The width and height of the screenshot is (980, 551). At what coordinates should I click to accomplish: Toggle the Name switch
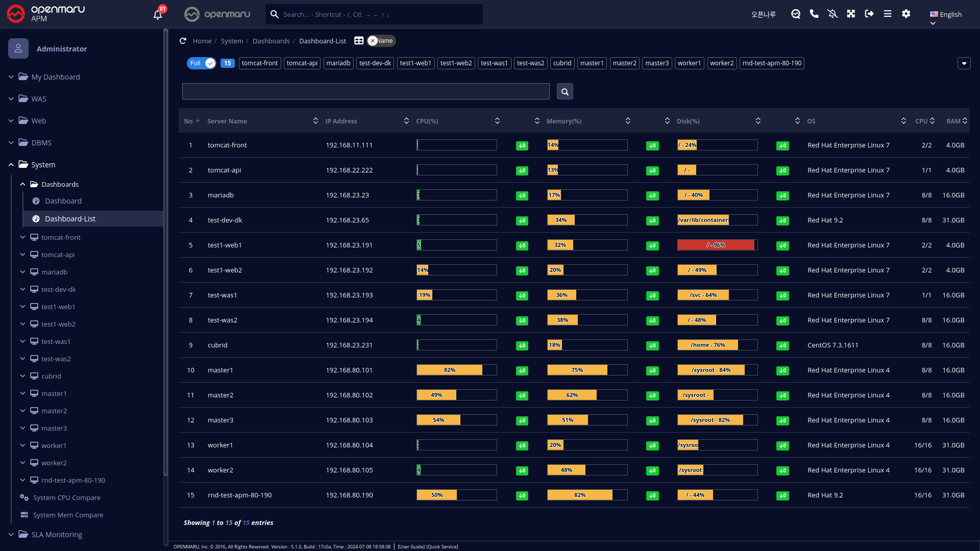[x=381, y=41]
